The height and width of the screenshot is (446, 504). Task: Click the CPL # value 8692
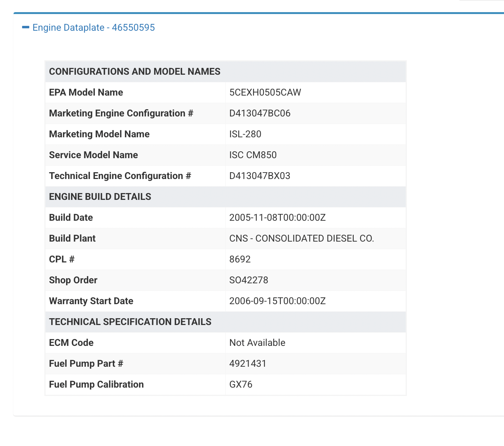[x=240, y=259]
